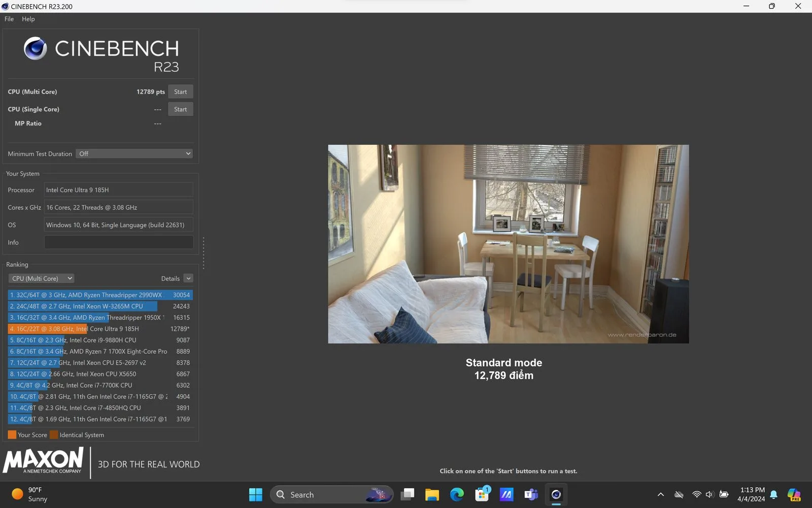Click the taskbar Search box
Screen dimensions: 812x508
(x=332, y=494)
